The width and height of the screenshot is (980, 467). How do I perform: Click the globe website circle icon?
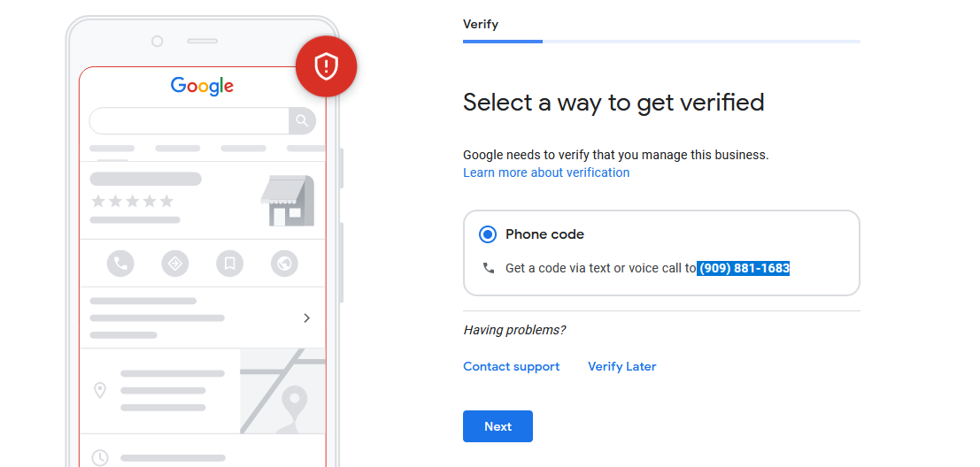[x=284, y=264]
